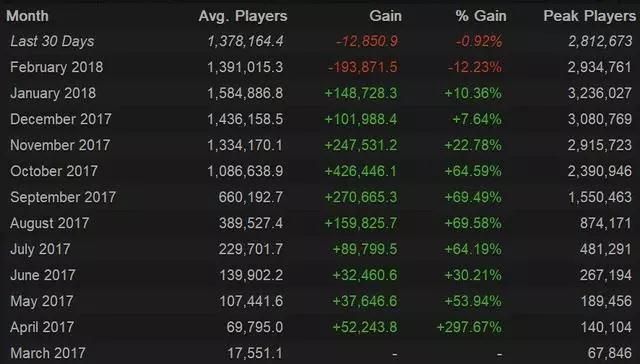The height and width of the screenshot is (364, 640).
Task: Click the Avg. Players column header
Action: pyautogui.click(x=243, y=16)
